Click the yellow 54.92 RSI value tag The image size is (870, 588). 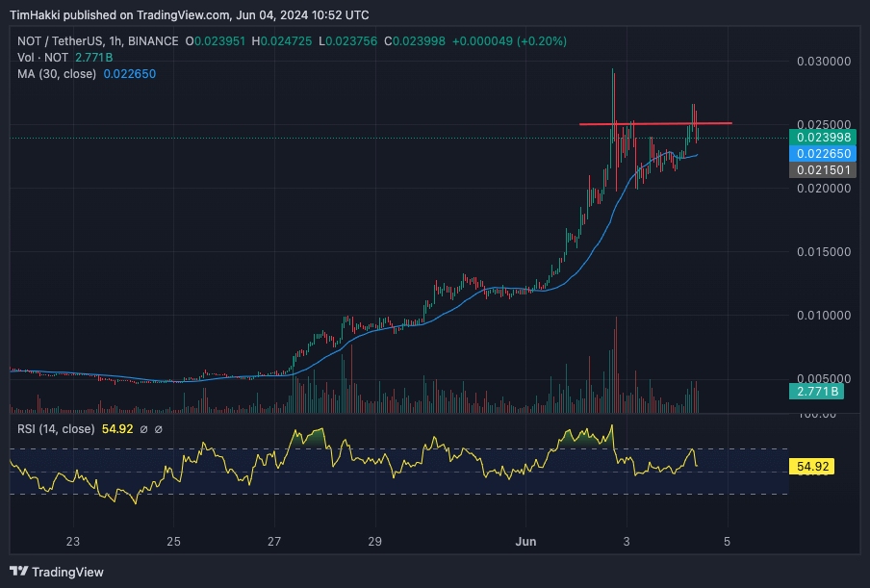pos(812,467)
